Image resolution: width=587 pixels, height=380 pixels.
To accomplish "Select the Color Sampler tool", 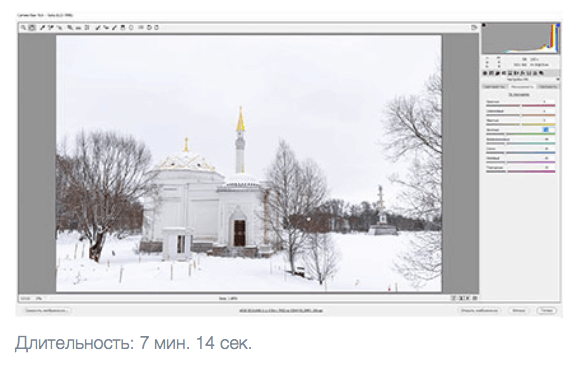I will point(50,28).
